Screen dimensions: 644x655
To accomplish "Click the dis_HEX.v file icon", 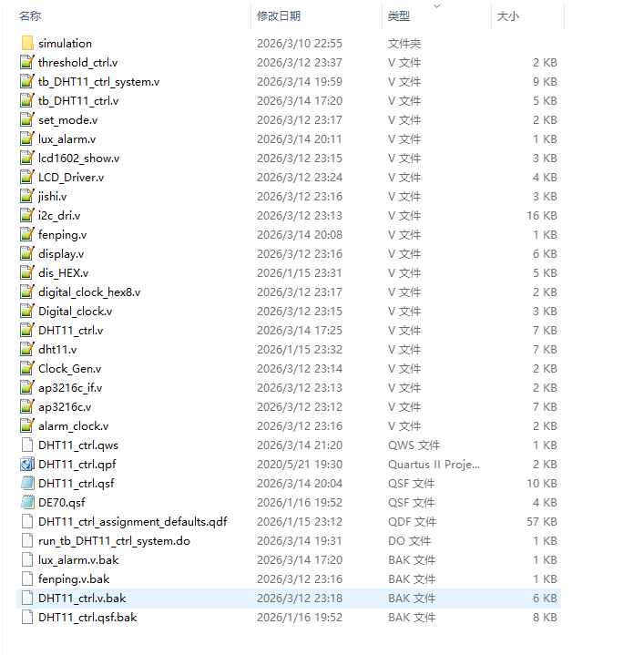I will tap(27, 272).
